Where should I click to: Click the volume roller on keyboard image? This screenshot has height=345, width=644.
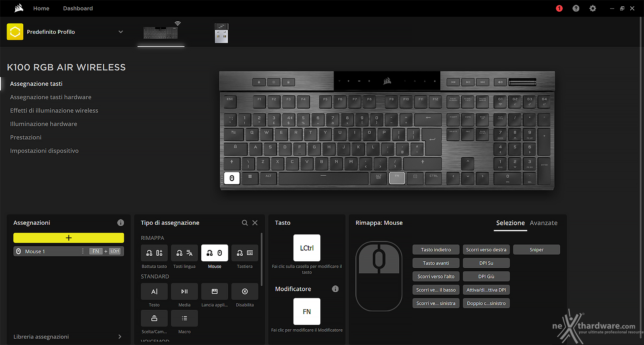[x=522, y=82]
